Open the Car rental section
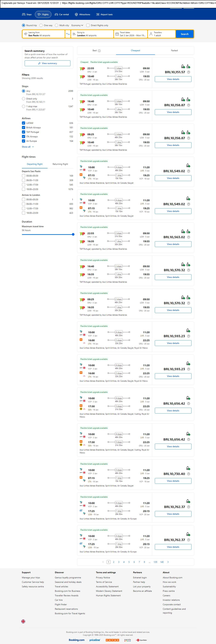This screenshot has width=216, height=644. click(62, 15)
